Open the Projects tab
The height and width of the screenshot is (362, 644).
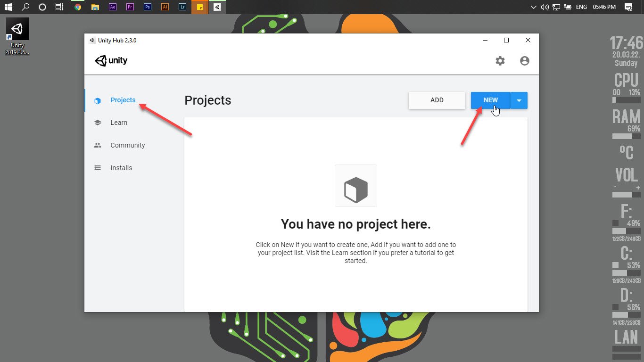click(123, 100)
